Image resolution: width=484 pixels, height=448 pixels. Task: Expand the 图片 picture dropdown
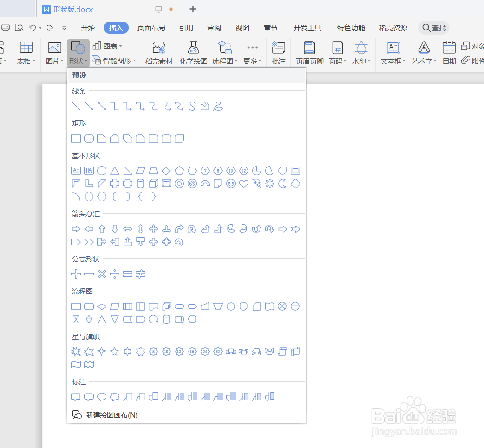click(55, 53)
